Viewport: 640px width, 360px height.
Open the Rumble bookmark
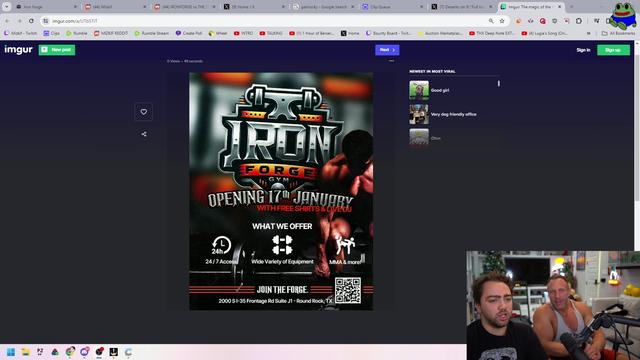click(x=77, y=33)
